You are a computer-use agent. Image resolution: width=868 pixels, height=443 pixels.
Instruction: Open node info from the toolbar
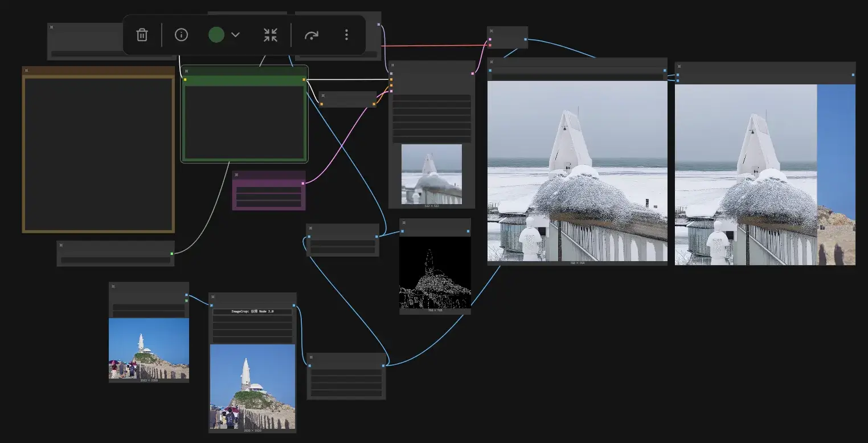(181, 35)
